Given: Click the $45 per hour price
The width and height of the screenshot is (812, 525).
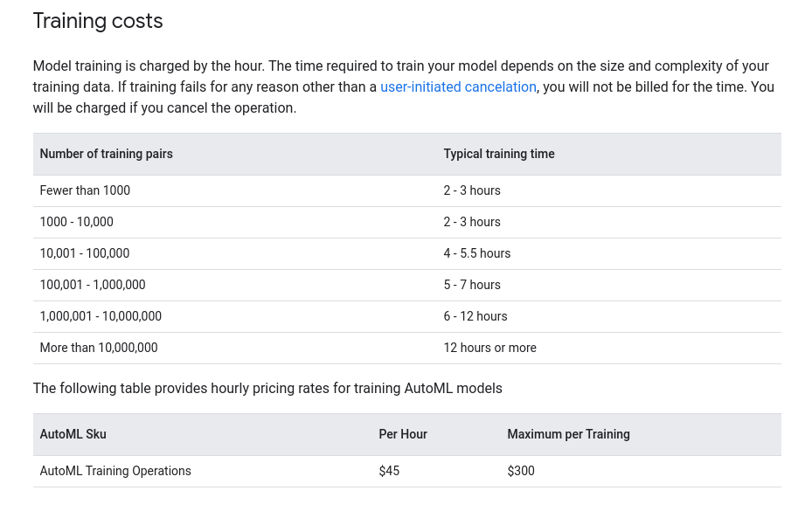Looking at the screenshot, I should click(390, 471).
